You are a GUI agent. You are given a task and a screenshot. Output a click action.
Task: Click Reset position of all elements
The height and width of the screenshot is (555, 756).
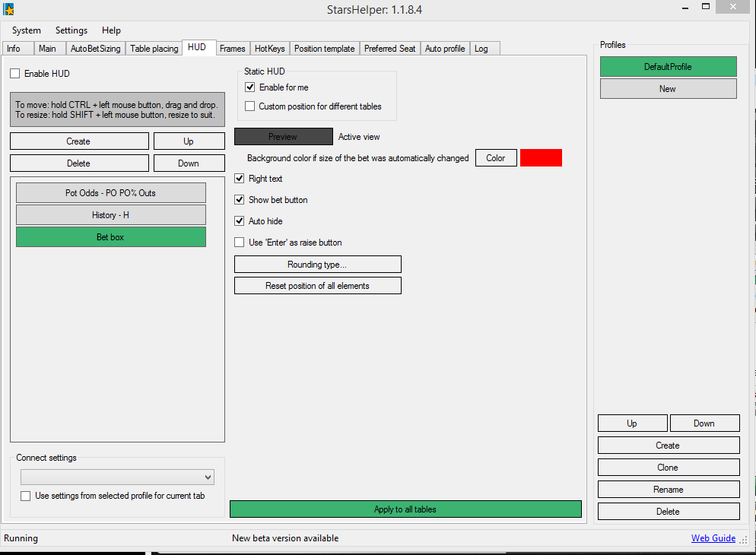tap(318, 286)
